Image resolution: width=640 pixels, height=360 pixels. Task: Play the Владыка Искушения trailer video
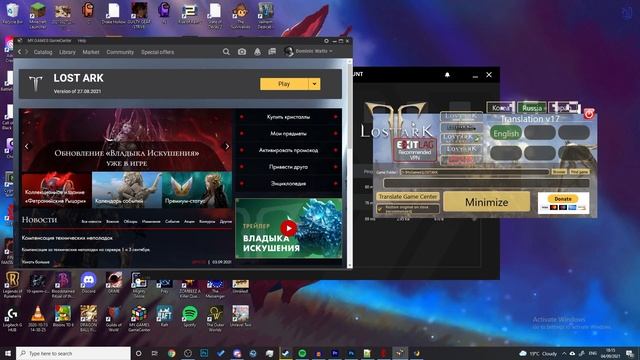pos(289,228)
